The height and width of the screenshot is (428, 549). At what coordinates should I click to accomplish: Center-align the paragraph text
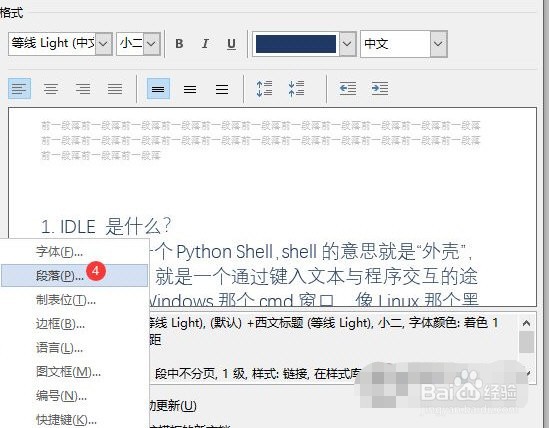[51, 88]
